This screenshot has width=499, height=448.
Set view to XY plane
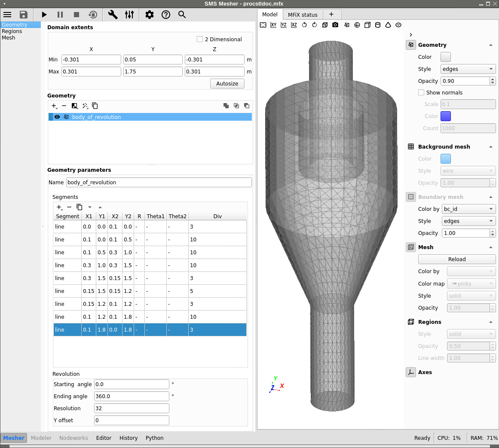273,25
